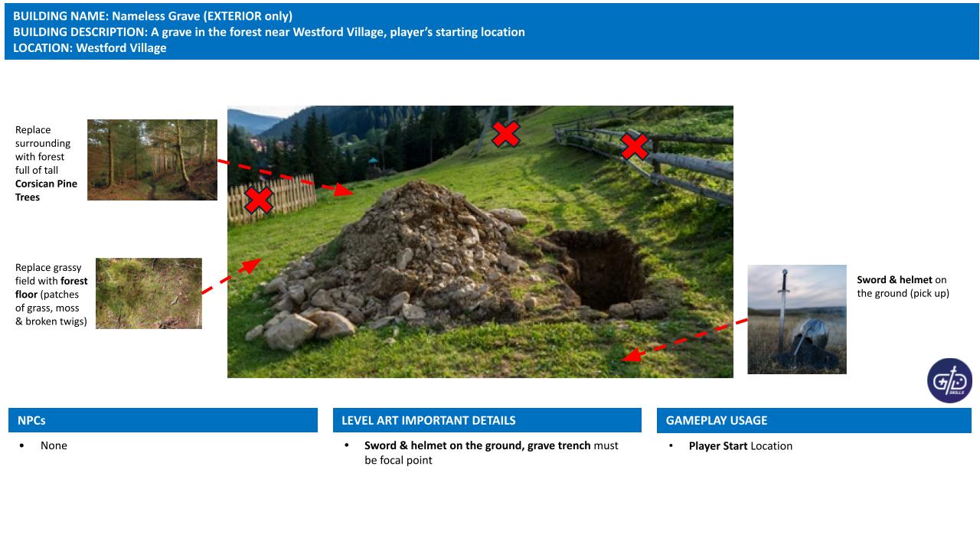The height and width of the screenshot is (551, 980).
Task: Click the LOCATION: Westford Village line
Action: [x=90, y=47]
